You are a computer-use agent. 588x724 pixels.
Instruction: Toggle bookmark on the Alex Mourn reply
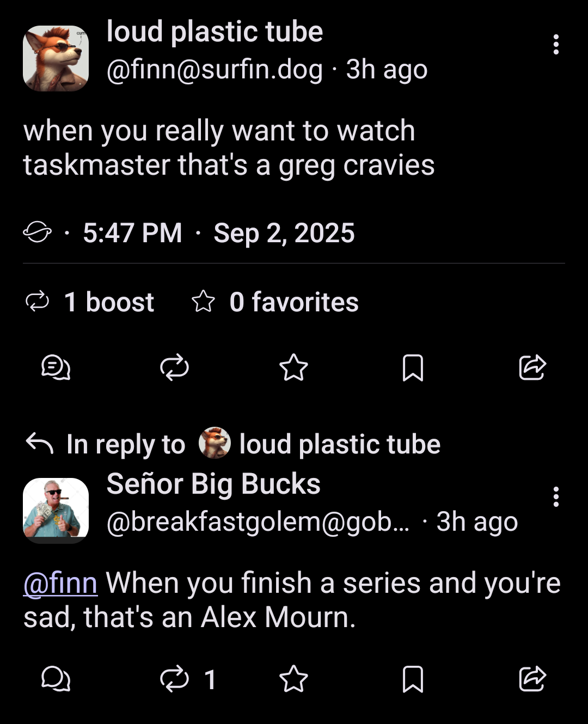414,679
